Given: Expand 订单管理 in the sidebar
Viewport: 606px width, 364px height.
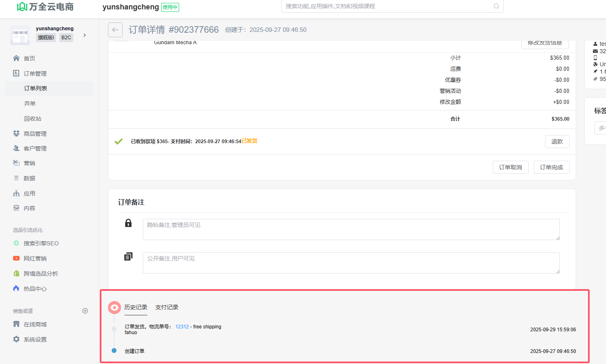Looking at the screenshot, I should [x=35, y=74].
